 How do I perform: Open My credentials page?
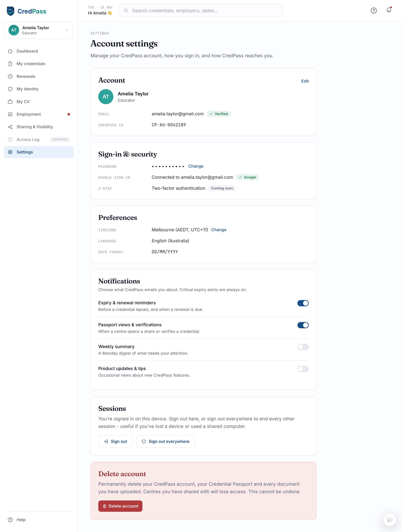(39, 64)
